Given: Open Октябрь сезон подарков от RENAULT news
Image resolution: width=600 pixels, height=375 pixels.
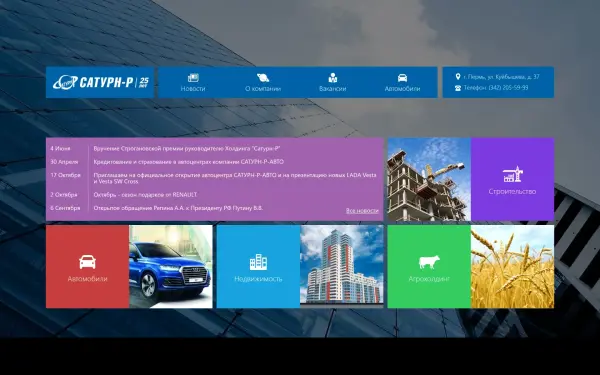Looking at the screenshot, I should point(145,195).
